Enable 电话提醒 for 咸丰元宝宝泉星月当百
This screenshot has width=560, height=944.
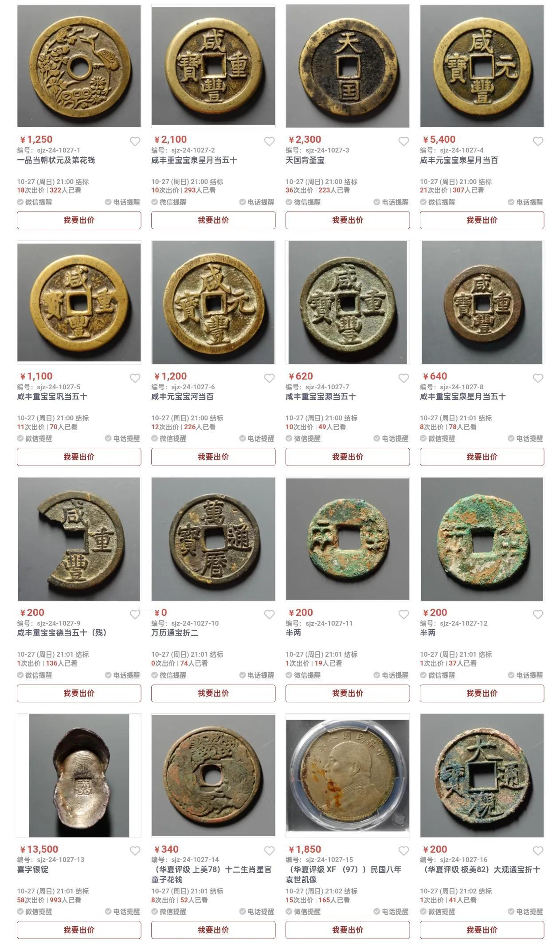(525, 202)
